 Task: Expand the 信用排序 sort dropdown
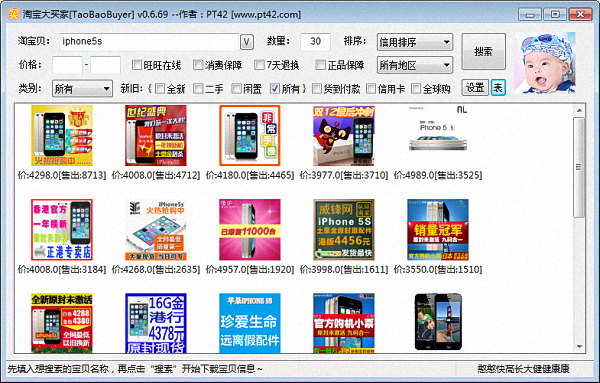[x=415, y=42]
